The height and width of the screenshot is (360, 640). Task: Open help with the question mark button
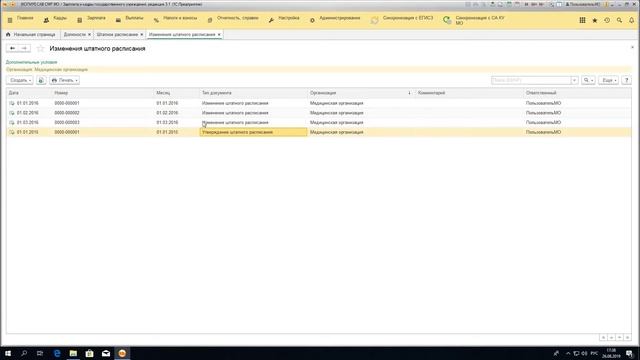point(627,80)
